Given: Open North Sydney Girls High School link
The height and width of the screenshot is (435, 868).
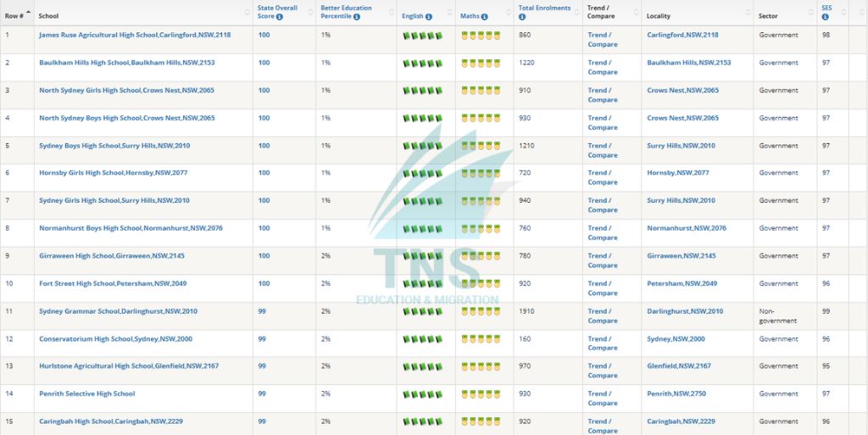Looking at the screenshot, I should tap(127, 90).
